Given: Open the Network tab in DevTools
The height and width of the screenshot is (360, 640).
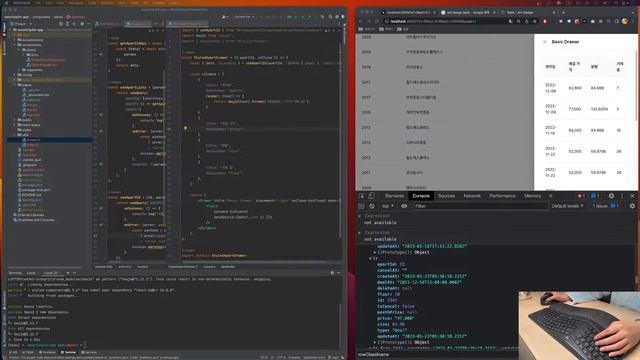Looking at the screenshot, I should [x=472, y=196].
